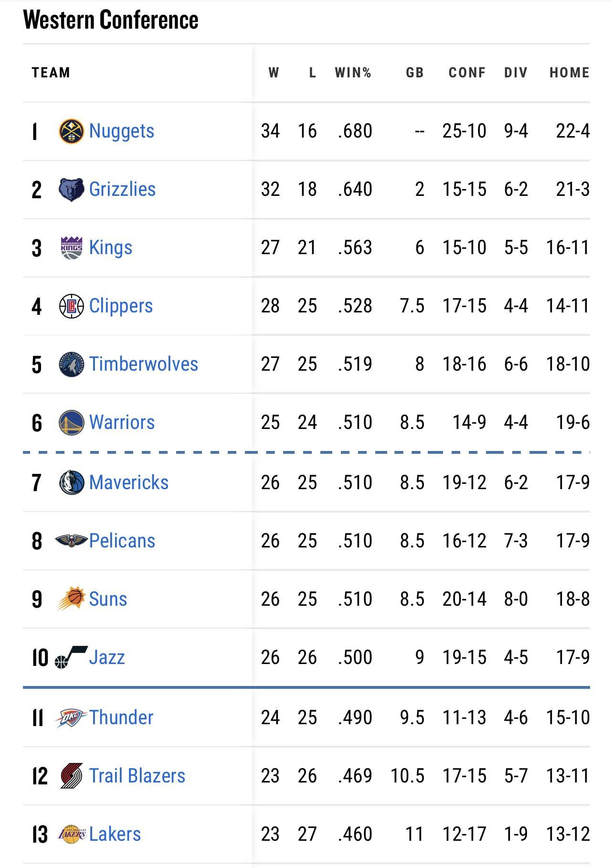This screenshot has width=613, height=868.
Task: Click the Pelicans team logo
Action: click(72, 541)
